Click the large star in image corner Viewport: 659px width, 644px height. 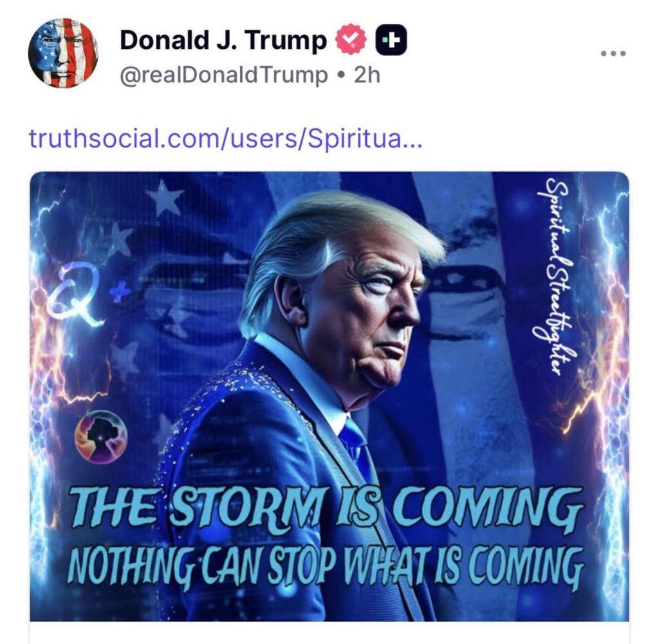164,198
